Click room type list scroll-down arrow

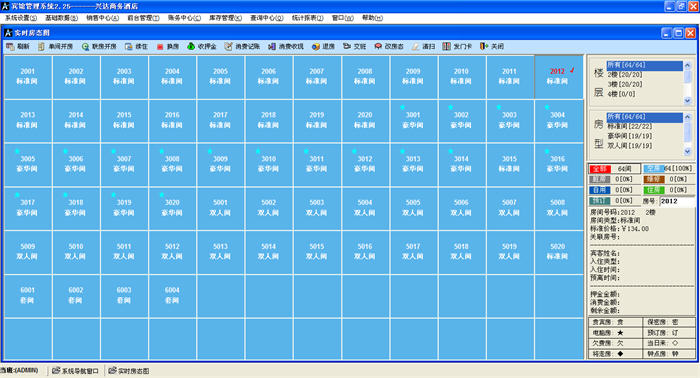[x=688, y=152]
